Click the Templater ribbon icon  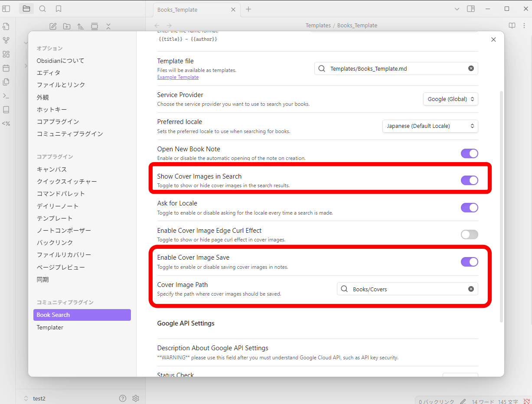click(x=6, y=124)
